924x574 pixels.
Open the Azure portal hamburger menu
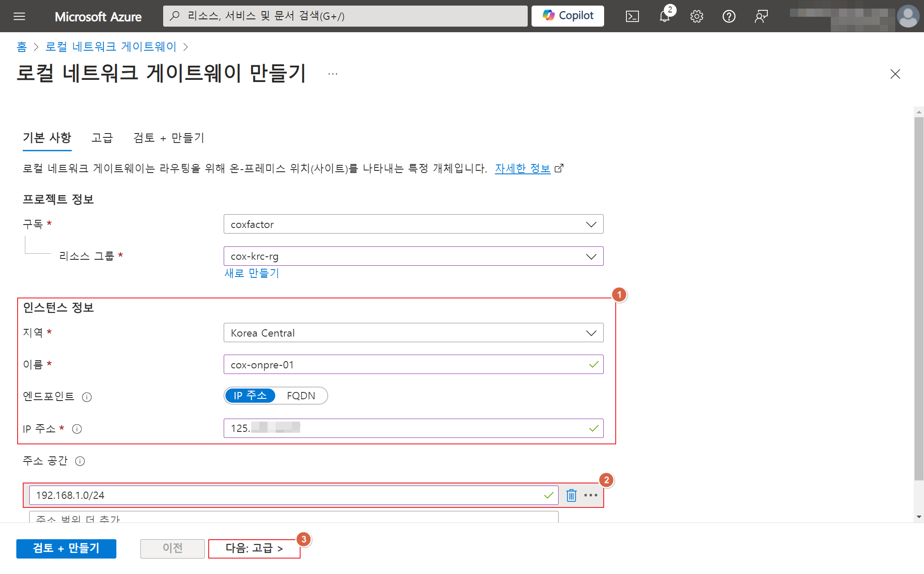(x=19, y=16)
